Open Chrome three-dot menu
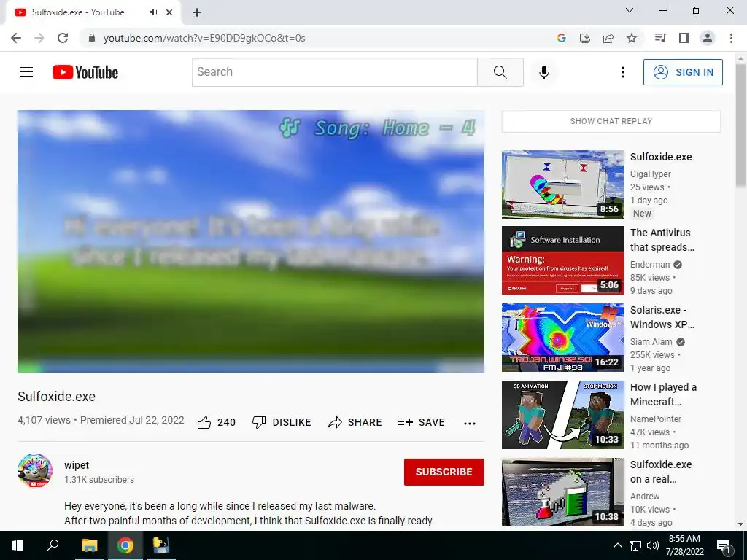Screen dimensions: 747x560 731,38
